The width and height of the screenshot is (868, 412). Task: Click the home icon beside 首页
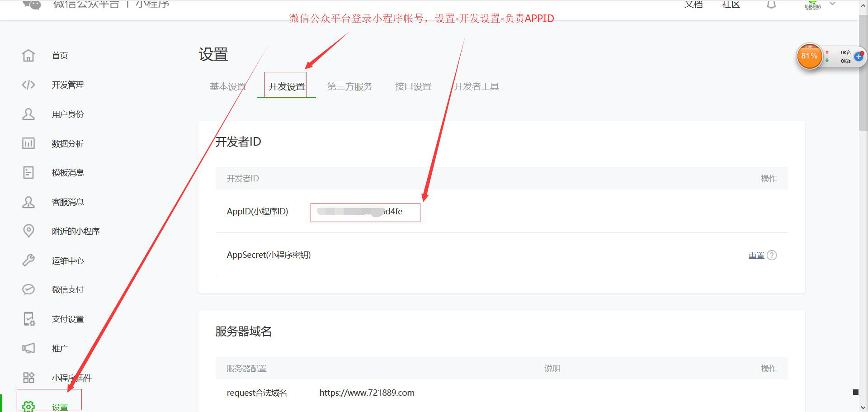point(28,56)
